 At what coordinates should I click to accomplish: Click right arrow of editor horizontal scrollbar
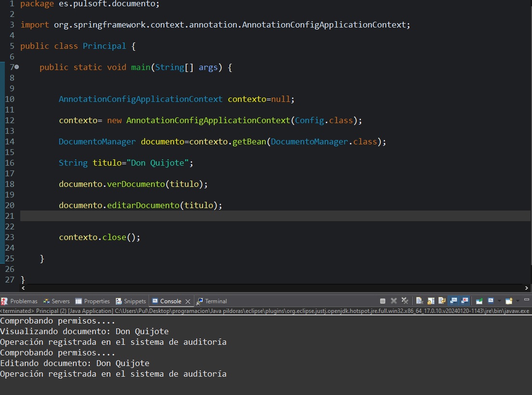coord(526,288)
